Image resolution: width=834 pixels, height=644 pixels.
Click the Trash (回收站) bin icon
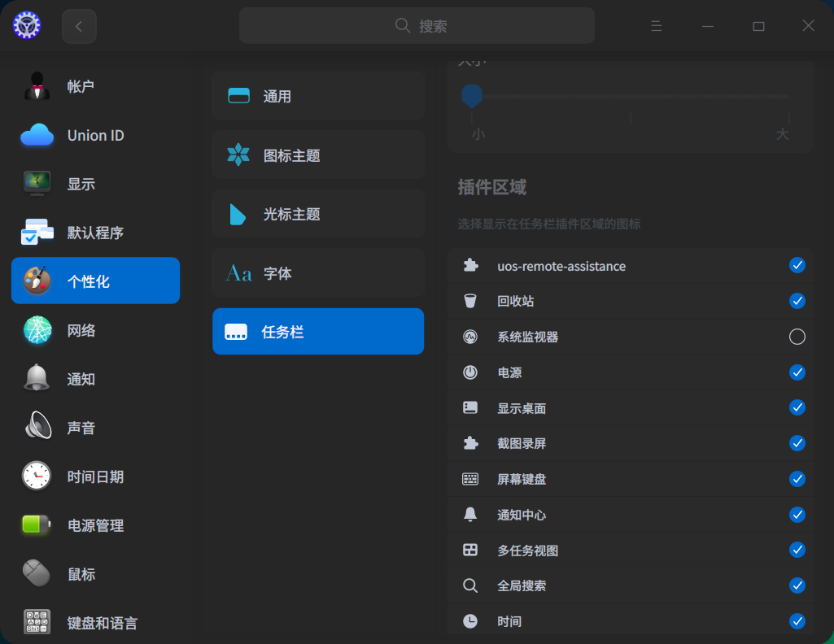pyautogui.click(x=470, y=301)
